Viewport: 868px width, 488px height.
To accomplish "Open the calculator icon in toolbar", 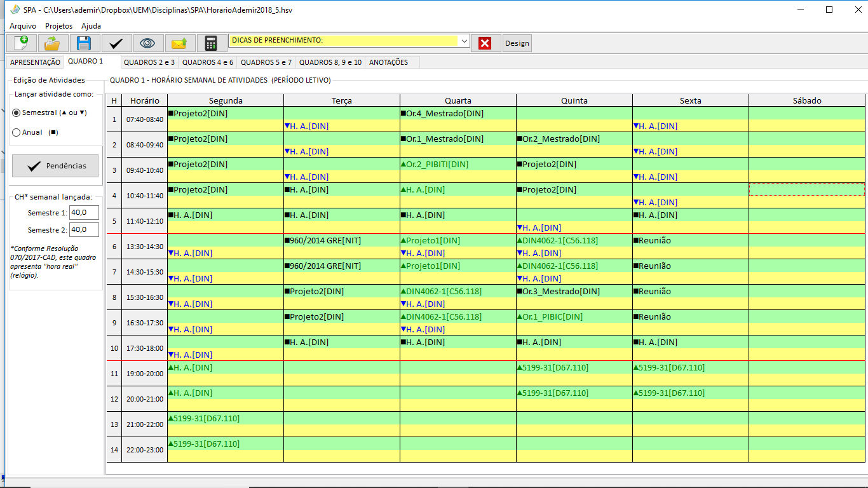I will point(211,43).
